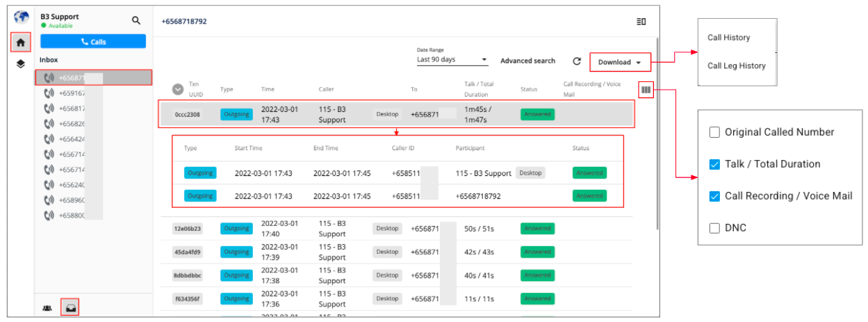Screen dimensions: 868x322
Task: Click duration 11s / 11s cell
Action: click(478, 299)
